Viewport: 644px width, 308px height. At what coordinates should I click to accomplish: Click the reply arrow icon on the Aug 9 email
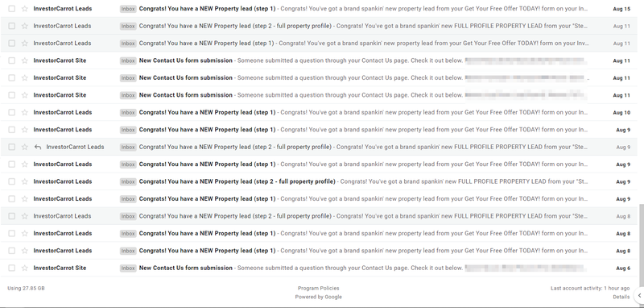[38, 147]
